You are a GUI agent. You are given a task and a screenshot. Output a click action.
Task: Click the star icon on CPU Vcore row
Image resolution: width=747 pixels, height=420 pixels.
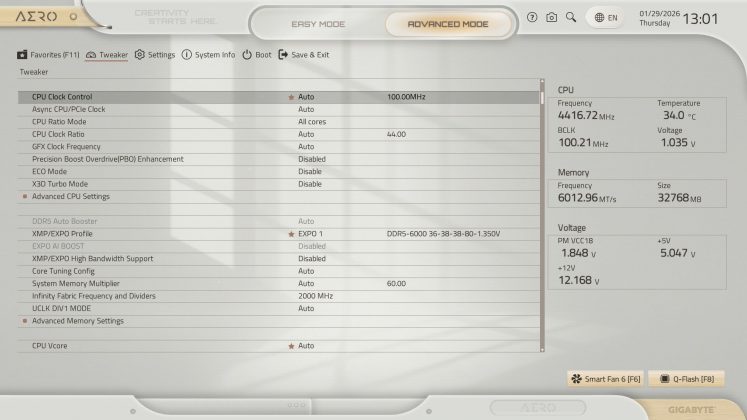[291, 345]
